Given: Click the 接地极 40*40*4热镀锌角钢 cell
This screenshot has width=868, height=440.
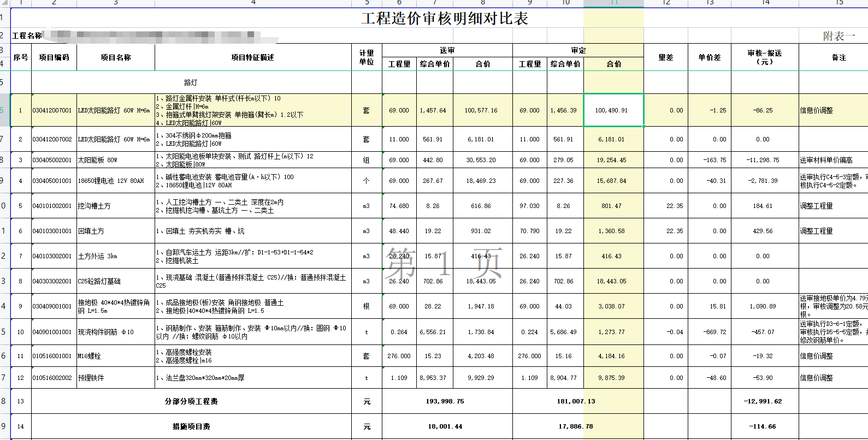Looking at the screenshot, I should [x=116, y=306].
